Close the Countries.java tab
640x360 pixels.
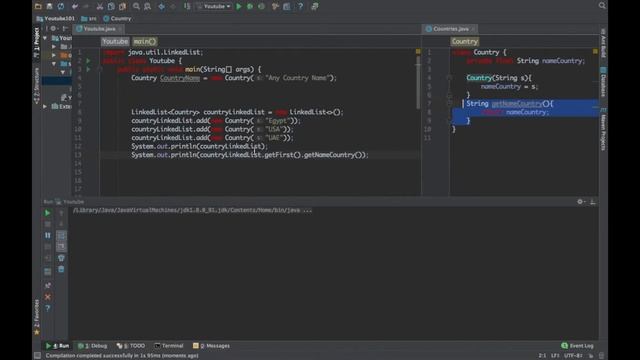click(473, 29)
